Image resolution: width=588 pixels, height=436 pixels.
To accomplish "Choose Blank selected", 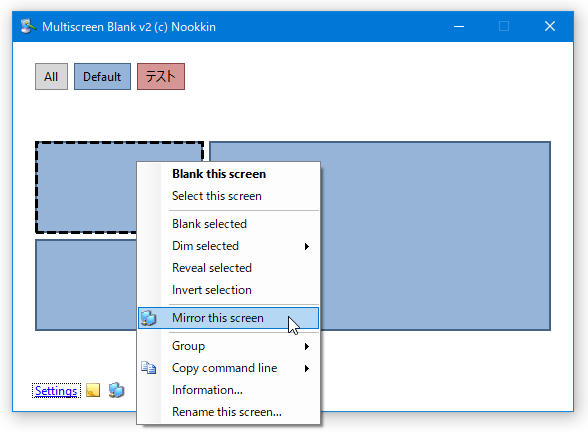I will (x=228, y=224).
